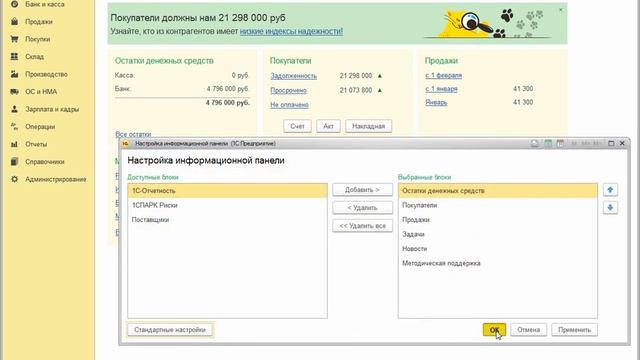Click the Склад sidebar label
The width and height of the screenshot is (640, 360).
tap(34, 57)
